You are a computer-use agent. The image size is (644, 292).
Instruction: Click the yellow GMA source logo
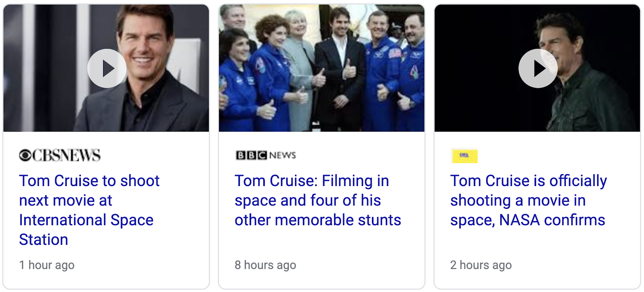coord(464,156)
